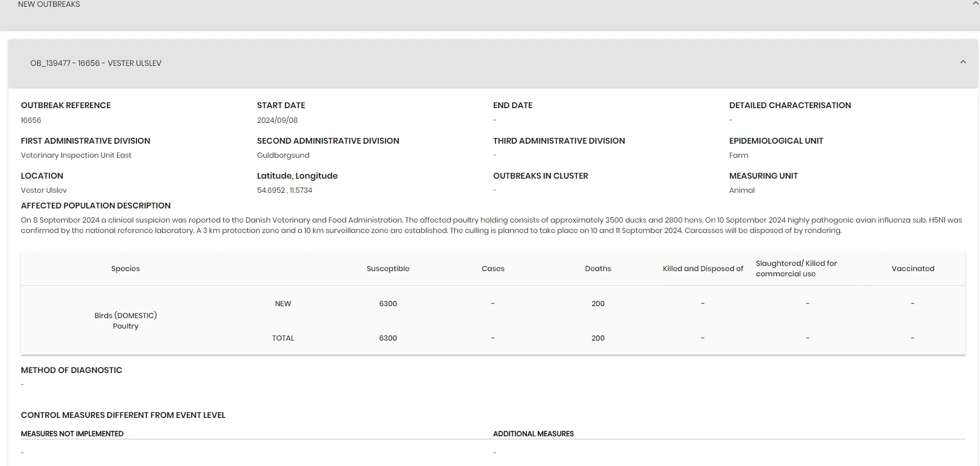The width and height of the screenshot is (980, 466).
Task: Click susceptible value 6300 in NEW row
Action: click(x=388, y=304)
